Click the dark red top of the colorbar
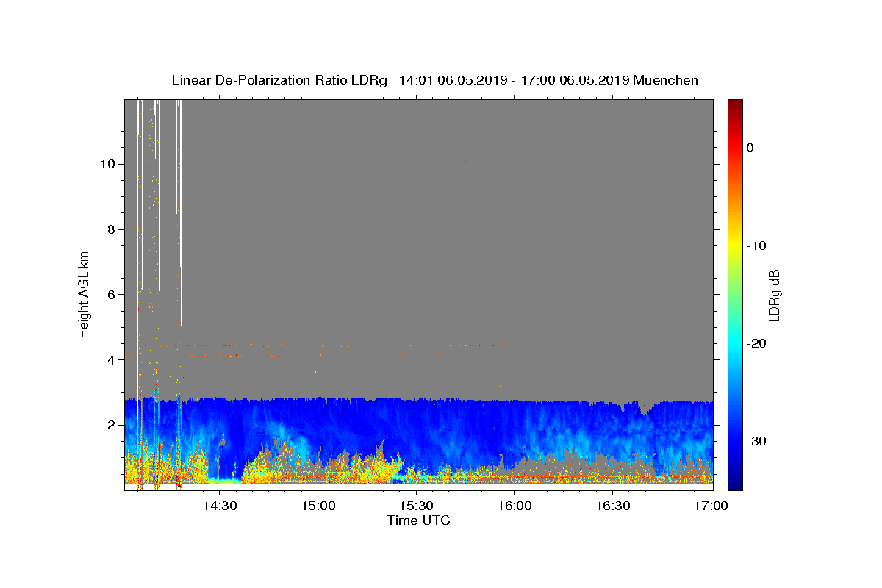 735,104
